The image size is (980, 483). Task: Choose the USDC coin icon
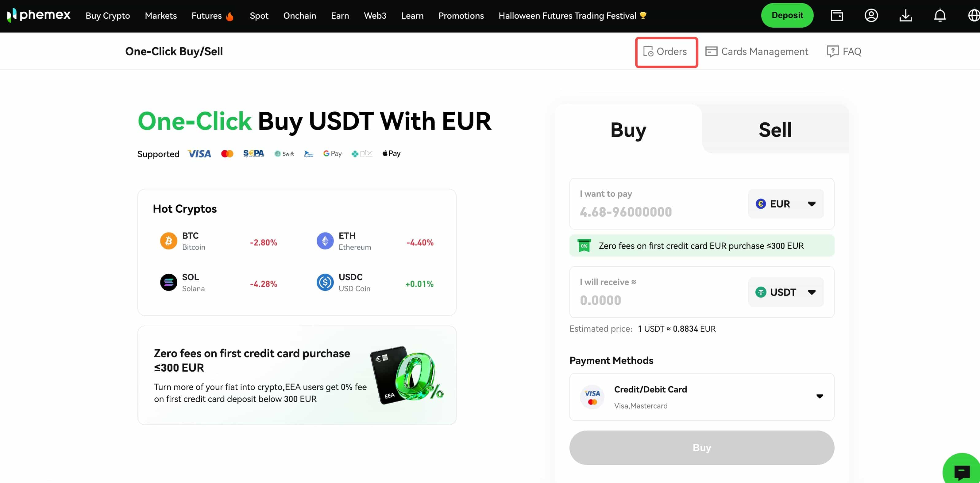pyautogui.click(x=325, y=282)
